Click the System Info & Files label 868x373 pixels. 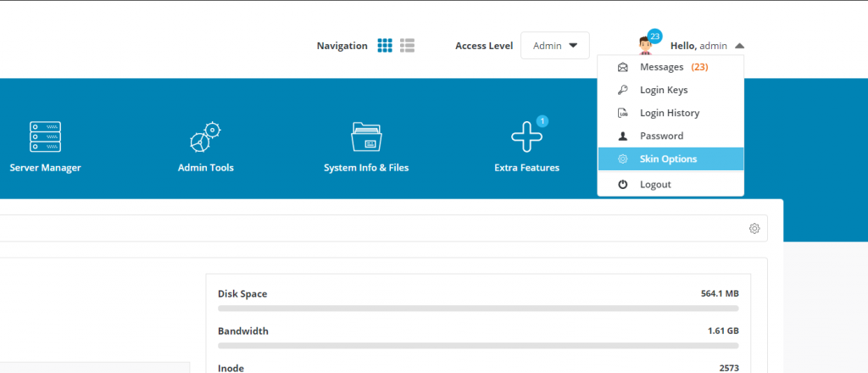click(366, 168)
